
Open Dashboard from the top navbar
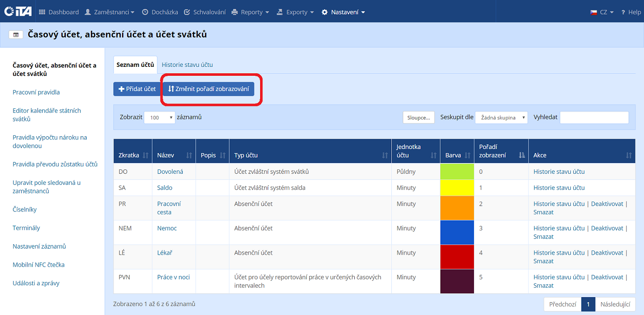58,12
